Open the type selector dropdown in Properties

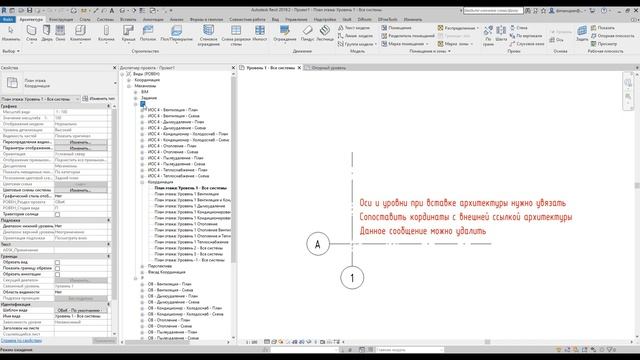[x=116, y=83]
